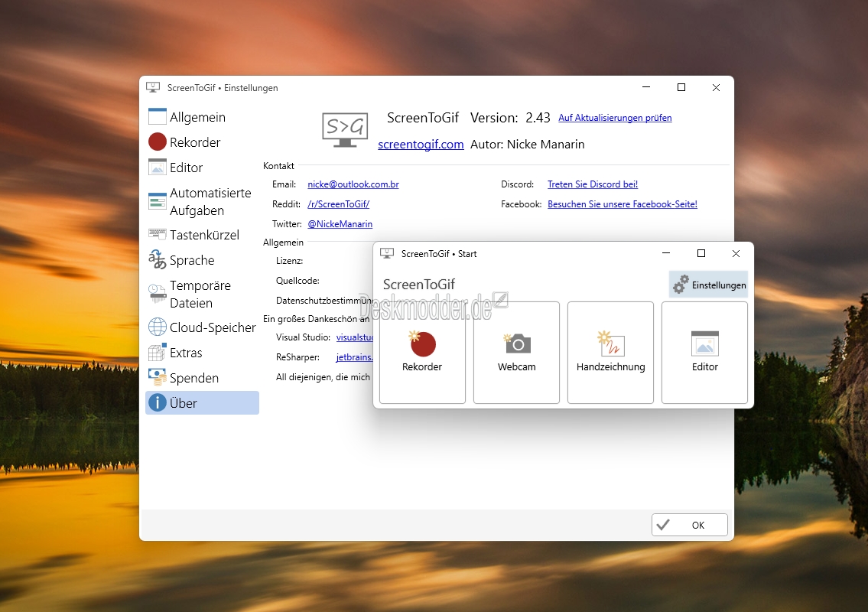Click the Treten Sie Discord bei link
This screenshot has height=612, width=868.
click(x=593, y=184)
